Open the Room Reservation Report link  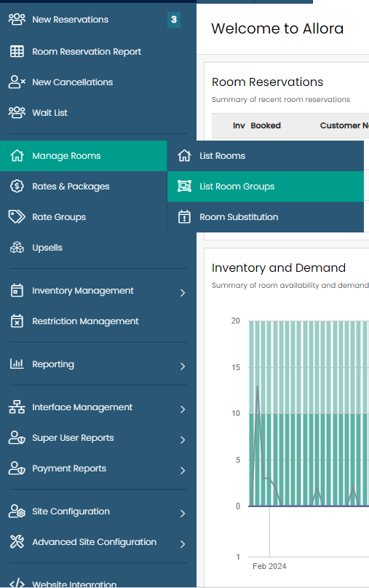pos(87,52)
